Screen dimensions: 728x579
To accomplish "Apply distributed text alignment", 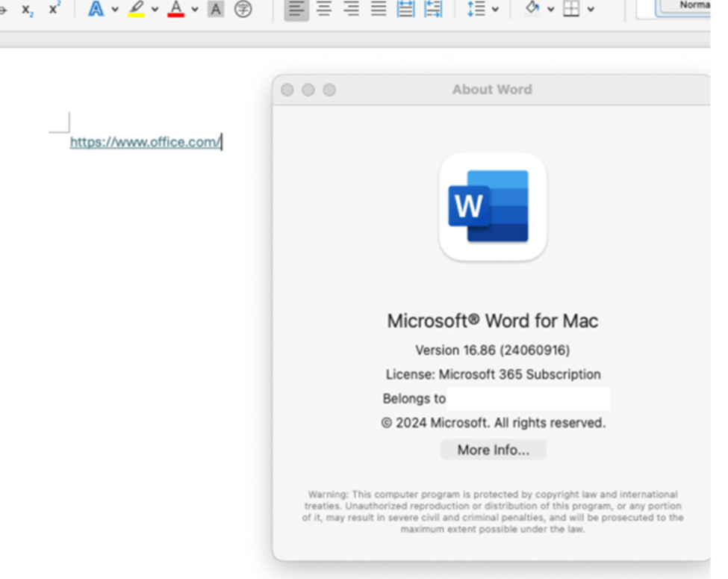I will pyautogui.click(x=405, y=9).
